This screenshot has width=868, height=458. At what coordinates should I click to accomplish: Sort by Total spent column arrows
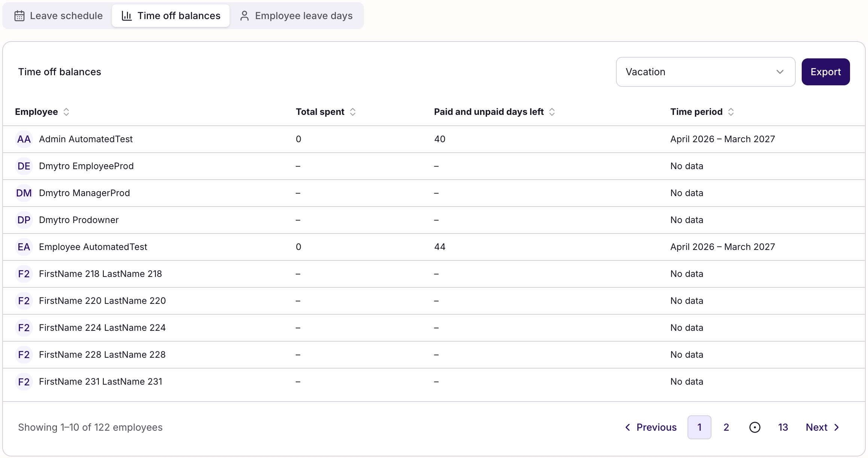[x=353, y=112]
